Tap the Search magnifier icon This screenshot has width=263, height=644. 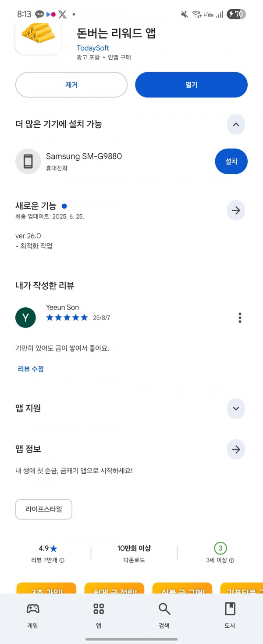point(164,608)
